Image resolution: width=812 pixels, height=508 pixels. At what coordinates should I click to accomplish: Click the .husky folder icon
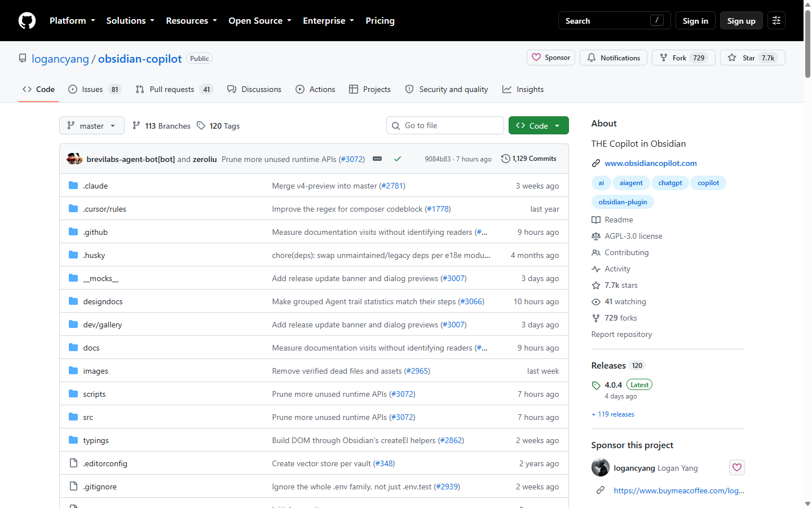[73, 255]
